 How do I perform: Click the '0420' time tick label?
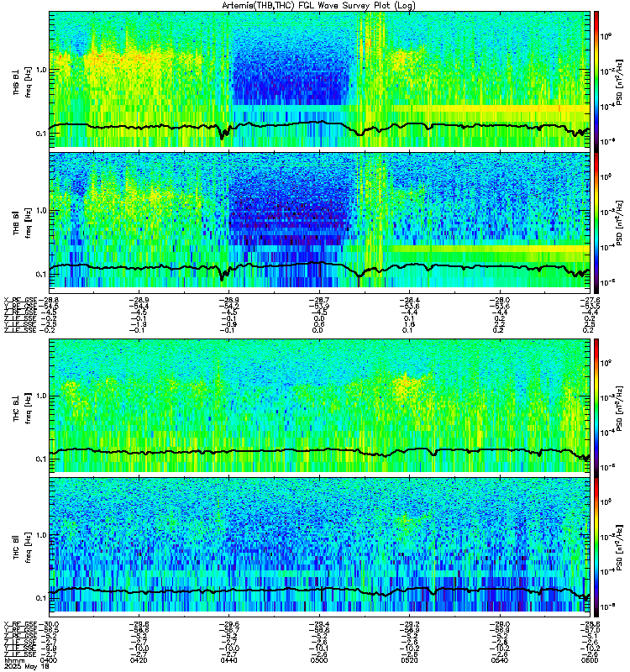[139, 660]
